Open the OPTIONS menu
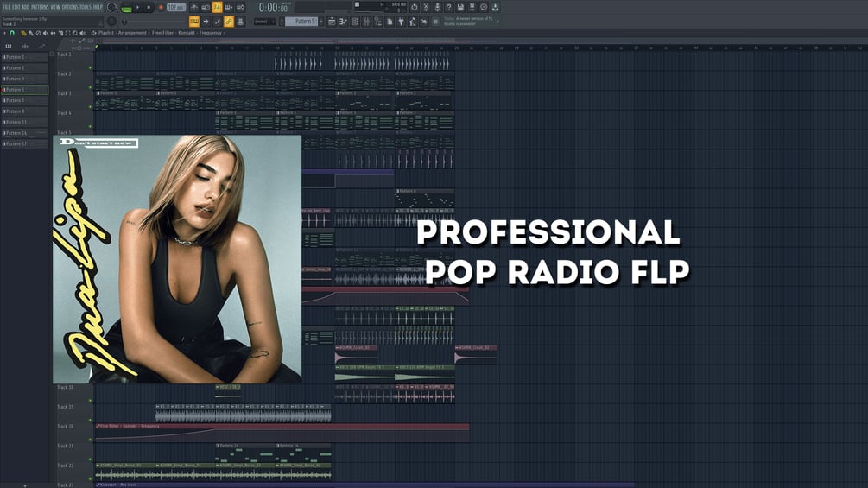The height and width of the screenshot is (488, 868). [70, 7]
